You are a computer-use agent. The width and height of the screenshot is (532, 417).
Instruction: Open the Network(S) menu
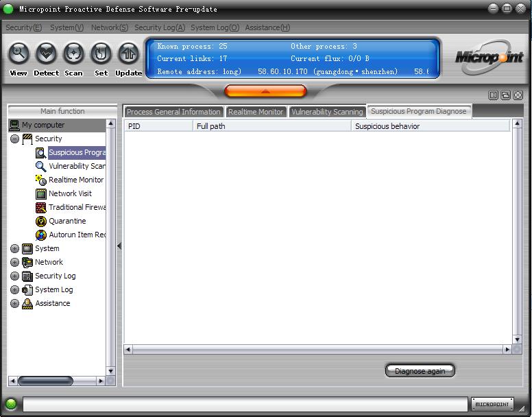click(x=110, y=27)
